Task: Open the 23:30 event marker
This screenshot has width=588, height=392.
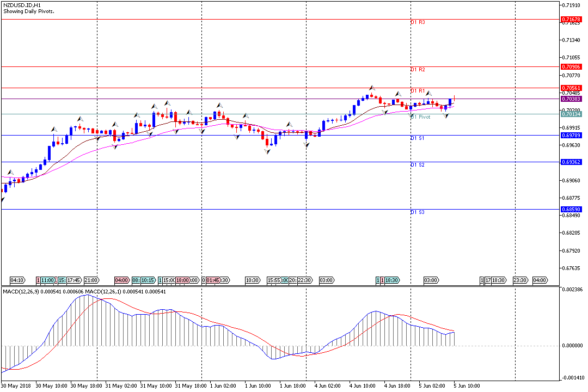Action: [x=521, y=280]
